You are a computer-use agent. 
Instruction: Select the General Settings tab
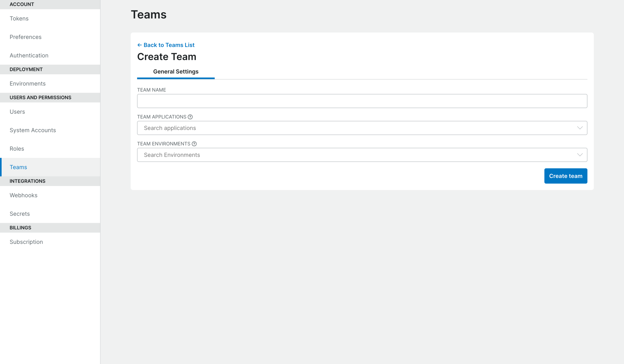click(x=175, y=72)
